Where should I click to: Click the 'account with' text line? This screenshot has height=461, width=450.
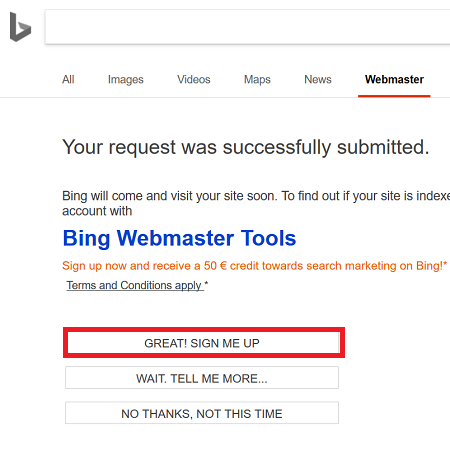pyautogui.click(x=97, y=211)
